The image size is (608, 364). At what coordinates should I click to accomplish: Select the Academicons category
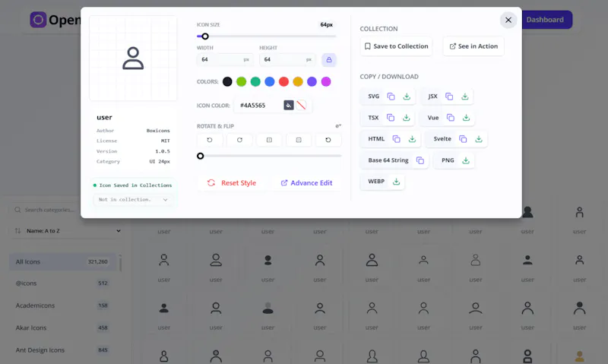62,305
